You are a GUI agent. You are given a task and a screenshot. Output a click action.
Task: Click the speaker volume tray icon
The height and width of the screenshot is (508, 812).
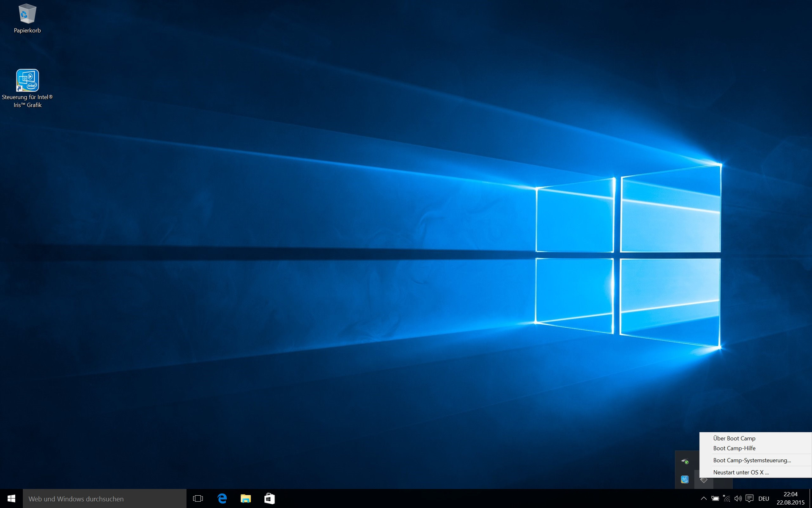[738, 499]
